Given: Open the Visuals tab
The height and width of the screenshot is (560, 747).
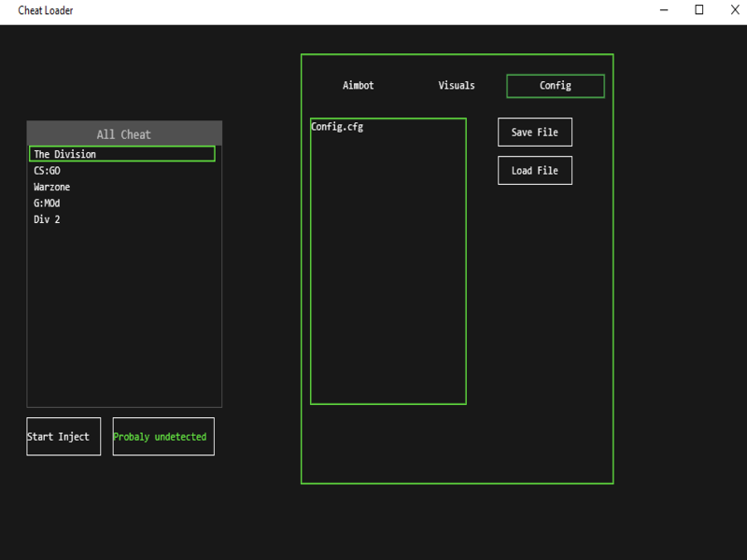Looking at the screenshot, I should [x=457, y=86].
